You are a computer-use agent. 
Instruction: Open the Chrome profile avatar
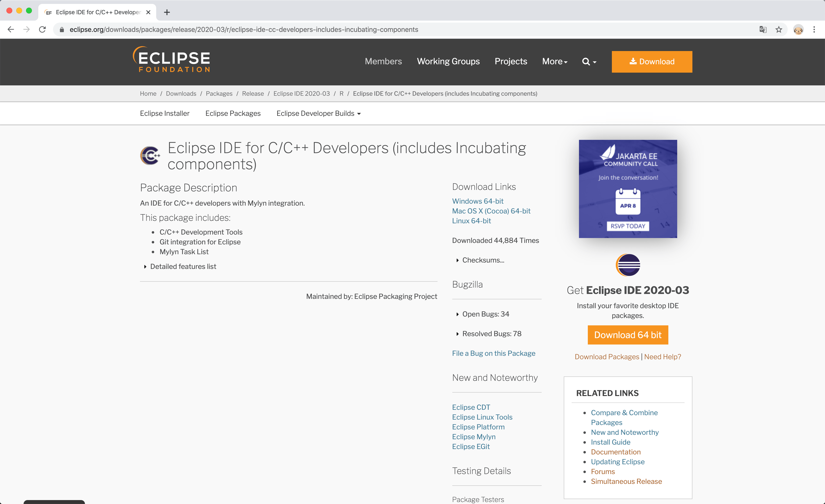798,29
